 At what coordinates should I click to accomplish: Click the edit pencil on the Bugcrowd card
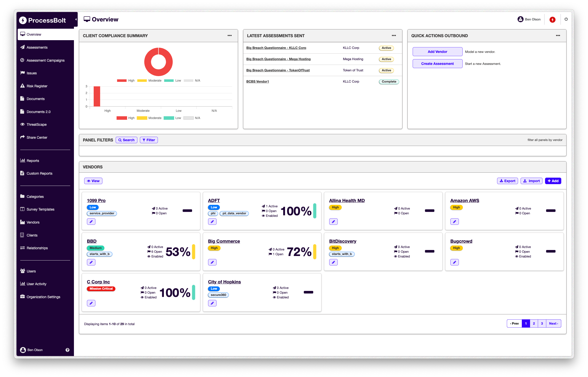tap(455, 262)
